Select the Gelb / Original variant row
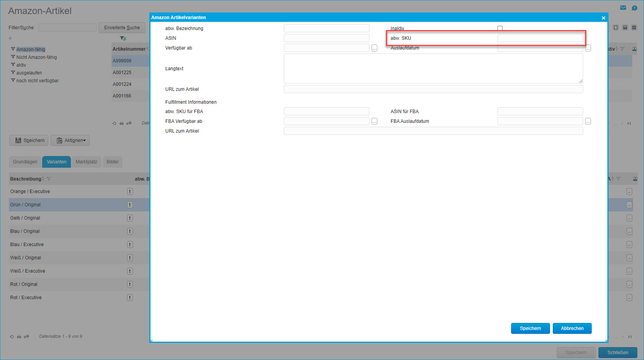Image resolution: width=644 pixels, height=360 pixels. tap(80, 218)
